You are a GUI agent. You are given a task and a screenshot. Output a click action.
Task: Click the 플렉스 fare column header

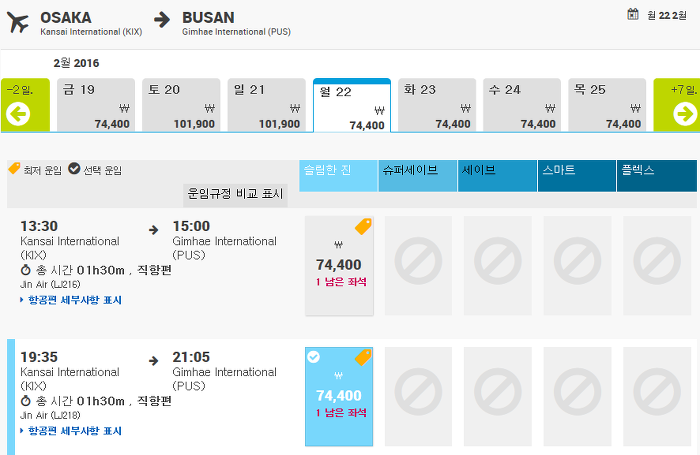657,171
